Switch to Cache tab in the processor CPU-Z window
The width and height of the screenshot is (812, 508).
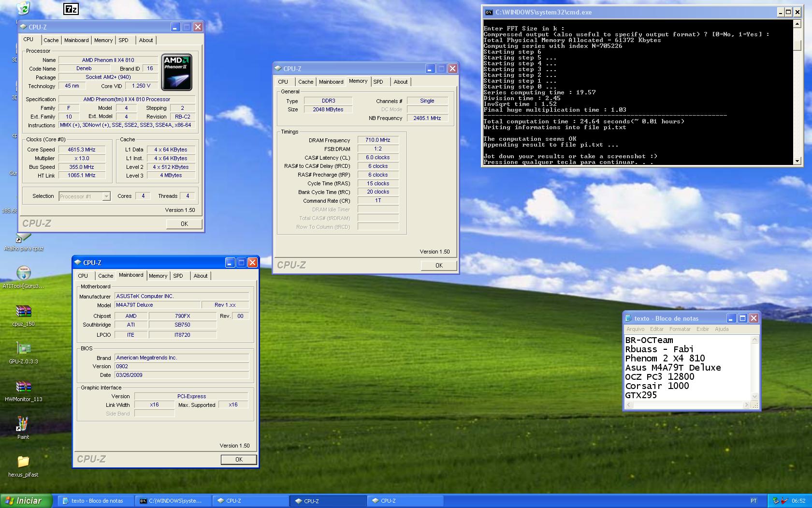pyautogui.click(x=51, y=40)
